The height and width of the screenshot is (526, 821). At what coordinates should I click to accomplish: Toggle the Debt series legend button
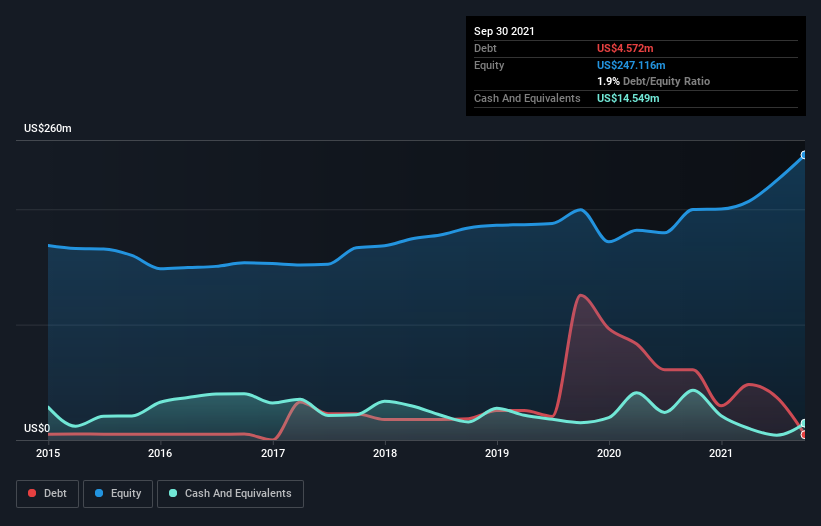(x=48, y=494)
